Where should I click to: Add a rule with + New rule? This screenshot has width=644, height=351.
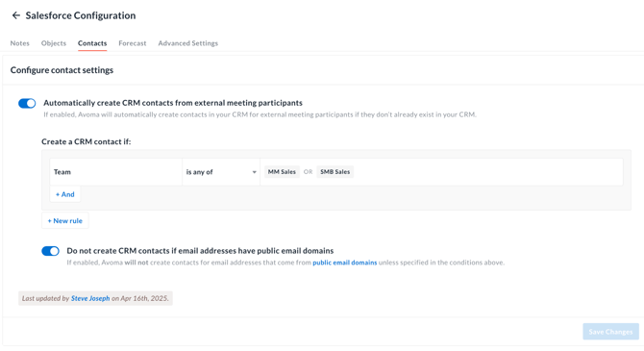click(x=65, y=221)
